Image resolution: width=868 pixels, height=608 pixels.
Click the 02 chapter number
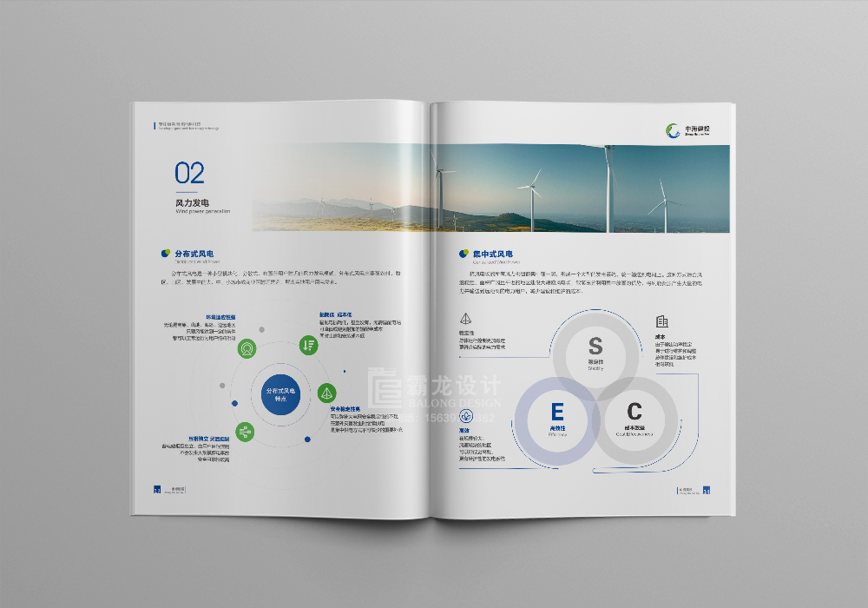pyautogui.click(x=190, y=173)
